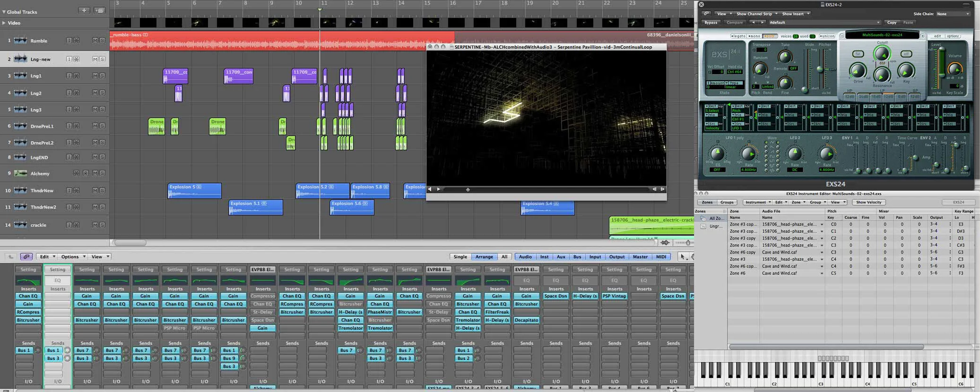This screenshot has width=980, height=392.
Task: Click the edit button in EXS24
Action: pos(937,36)
